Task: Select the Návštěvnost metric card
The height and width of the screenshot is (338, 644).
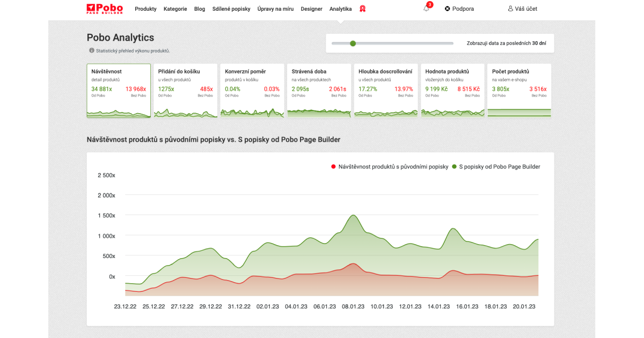Action: [119, 91]
